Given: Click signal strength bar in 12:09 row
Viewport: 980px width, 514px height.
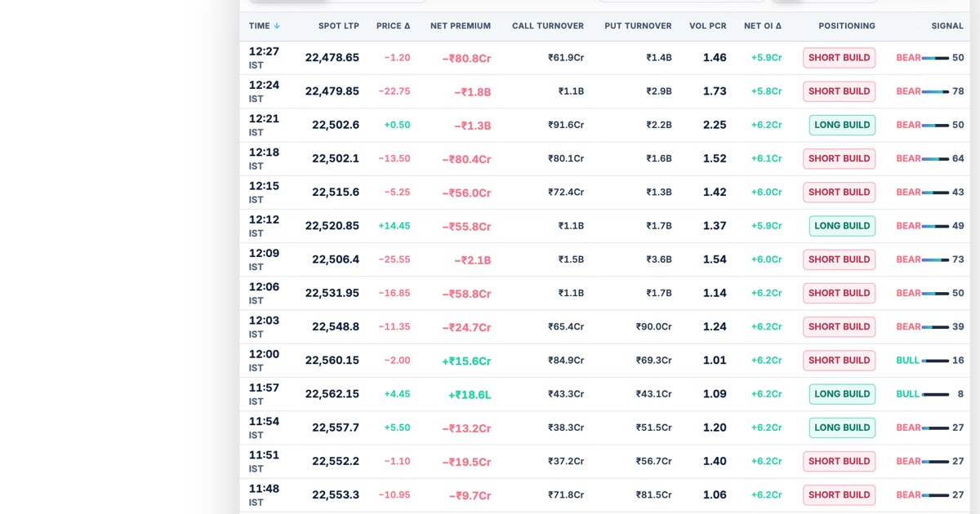Looking at the screenshot, I should [935, 259].
